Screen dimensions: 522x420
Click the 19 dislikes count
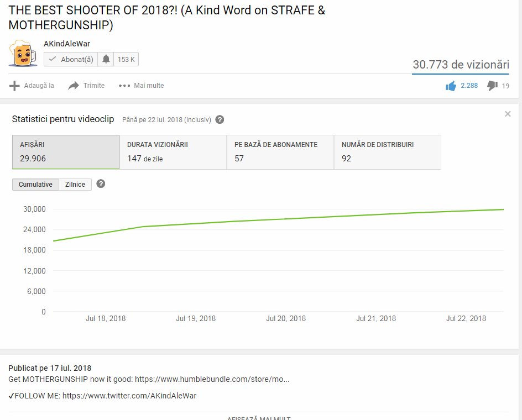505,86
